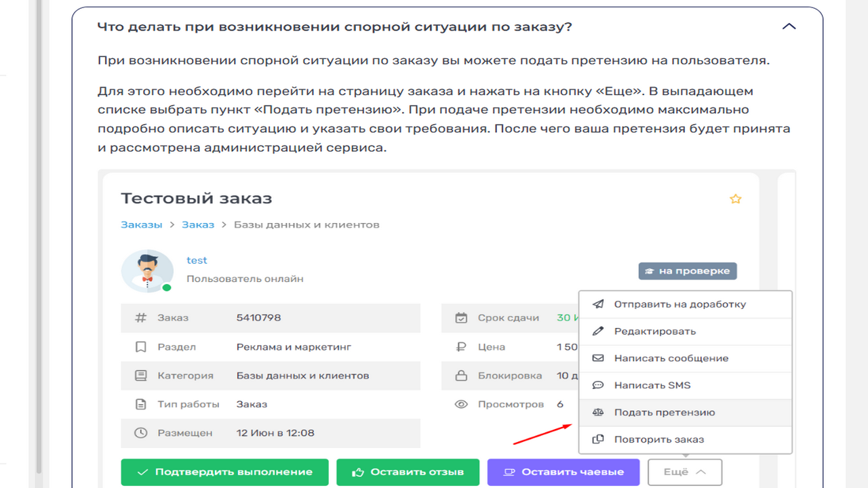Screen dimensions: 868x488
Task: Open the Заказ breadcrumb link
Action: click(197, 224)
